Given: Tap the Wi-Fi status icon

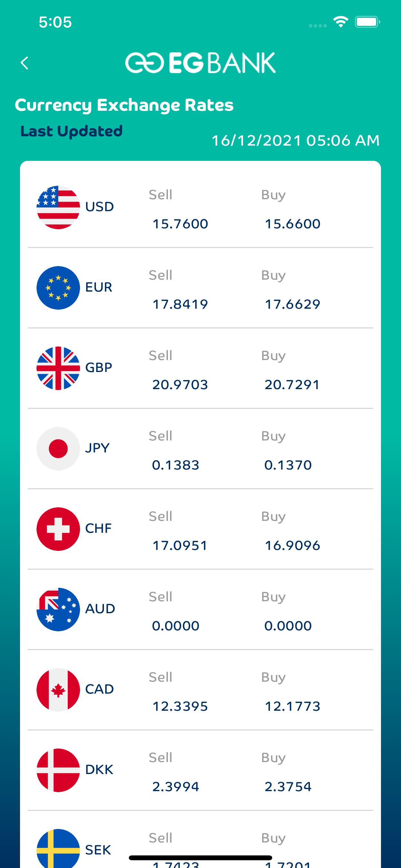Looking at the screenshot, I should (x=341, y=22).
